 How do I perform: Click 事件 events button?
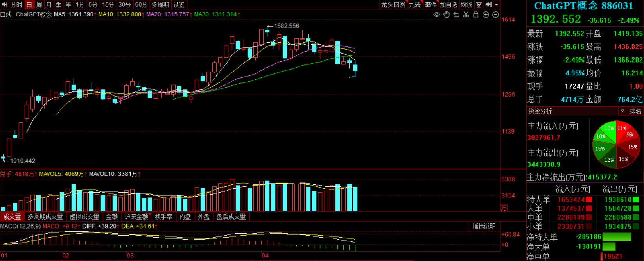tap(431, 5)
